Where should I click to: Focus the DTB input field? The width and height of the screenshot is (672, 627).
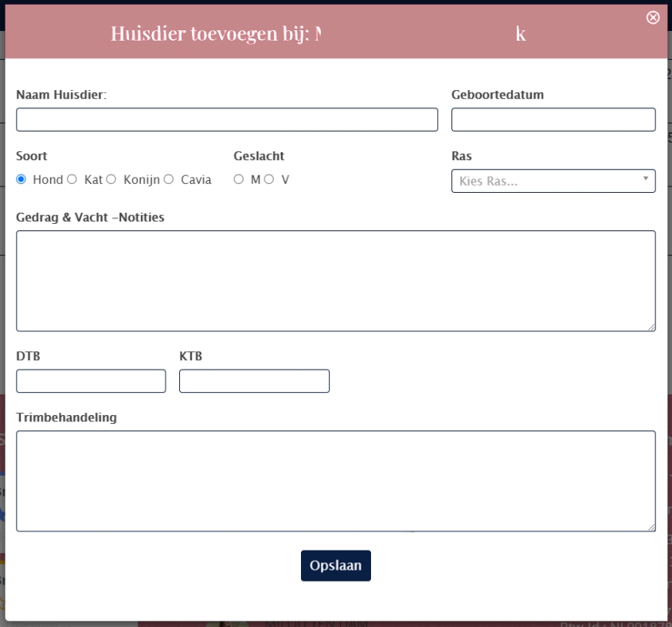tap(91, 381)
